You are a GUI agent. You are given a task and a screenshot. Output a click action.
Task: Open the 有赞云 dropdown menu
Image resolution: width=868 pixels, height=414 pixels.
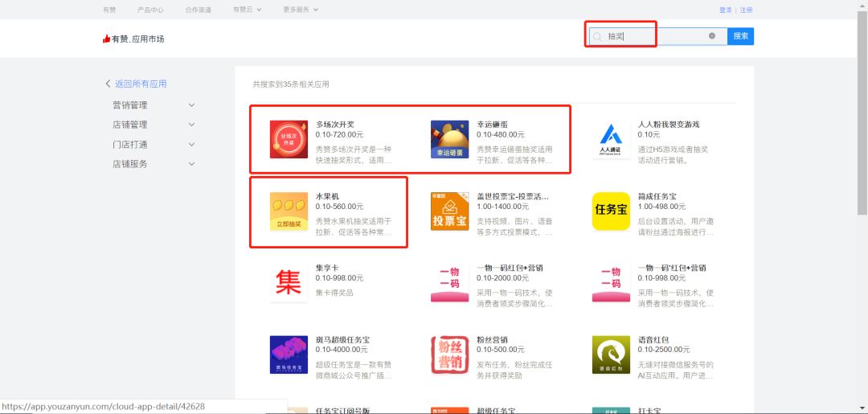248,10
